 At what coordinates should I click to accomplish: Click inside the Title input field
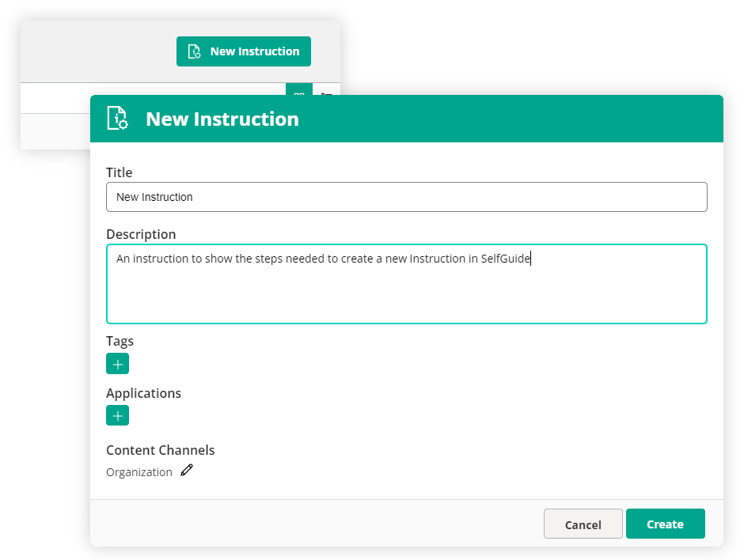tap(406, 196)
